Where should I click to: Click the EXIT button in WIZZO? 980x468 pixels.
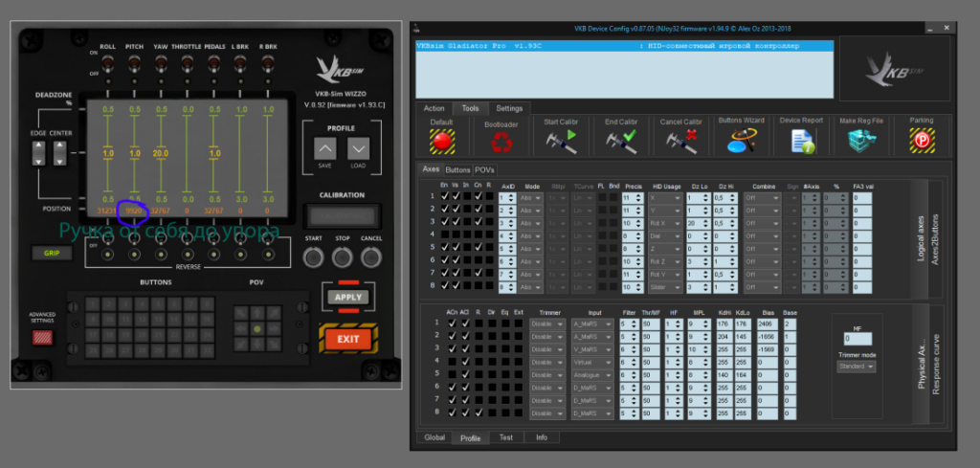pos(348,339)
